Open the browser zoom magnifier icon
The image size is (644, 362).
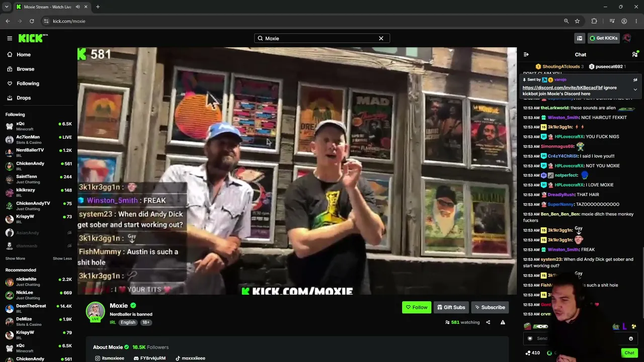(566, 21)
